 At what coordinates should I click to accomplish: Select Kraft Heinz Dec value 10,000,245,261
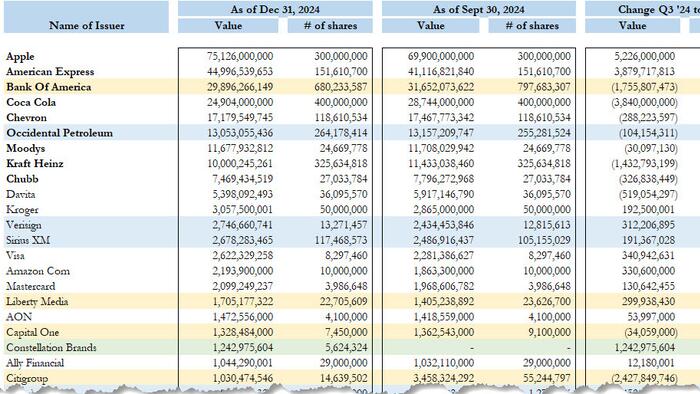(x=240, y=163)
